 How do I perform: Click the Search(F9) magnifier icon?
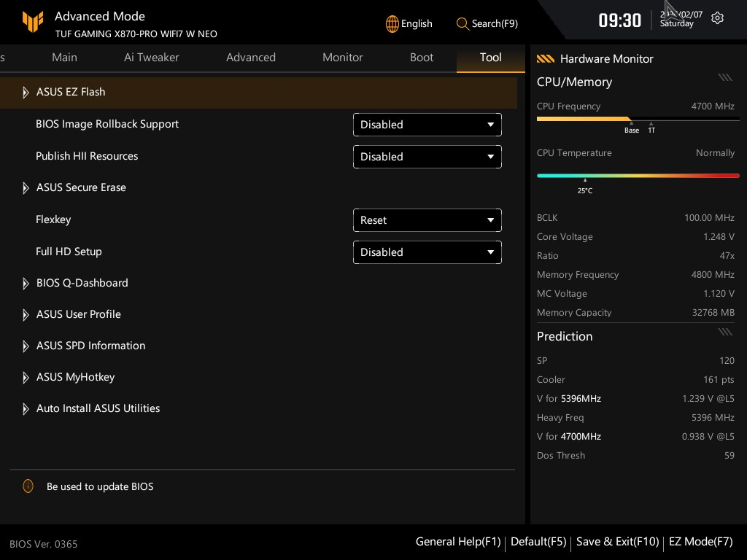[462, 23]
